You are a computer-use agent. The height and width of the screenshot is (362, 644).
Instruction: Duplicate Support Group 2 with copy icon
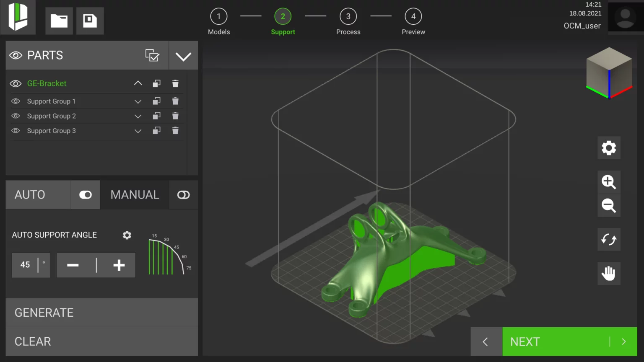tap(156, 116)
